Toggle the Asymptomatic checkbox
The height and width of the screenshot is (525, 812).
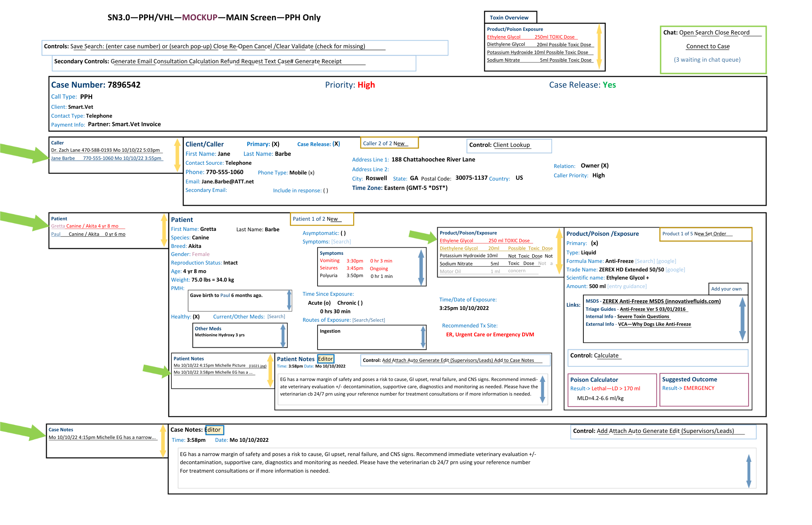pos(343,233)
